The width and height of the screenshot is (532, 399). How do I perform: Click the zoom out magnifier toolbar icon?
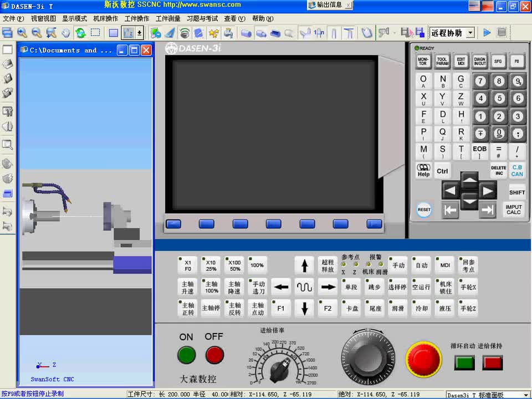pyautogui.click(x=37, y=33)
